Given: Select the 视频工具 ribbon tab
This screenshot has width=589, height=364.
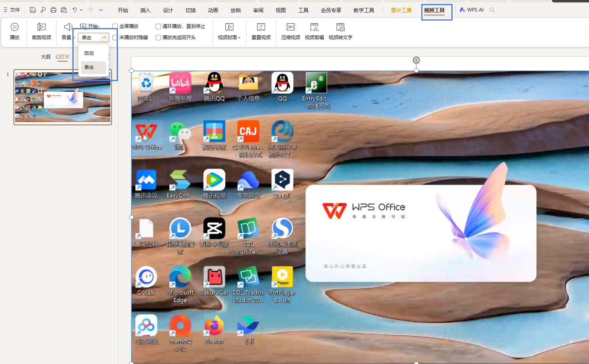Looking at the screenshot, I should pyautogui.click(x=434, y=10).
